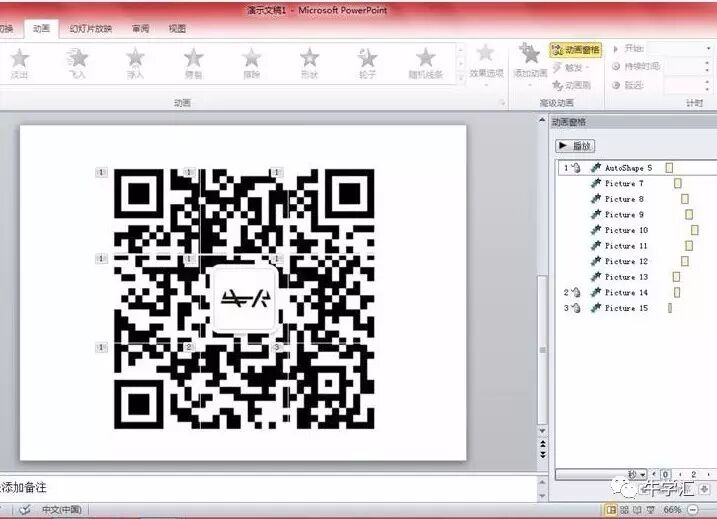Image resolution: width=717 pixels, height=519 pixels.
Task: Click the timing bar of Picture 15
Action: (x=670, y=308)
